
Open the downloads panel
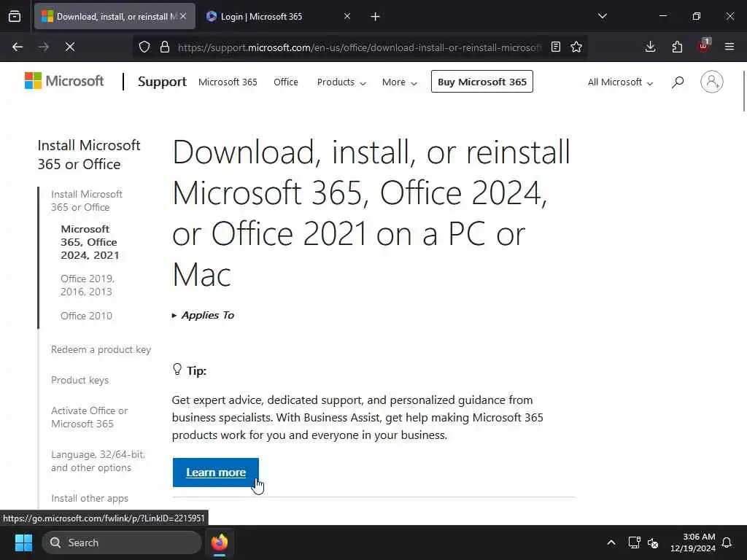click(x=650, y=47)
